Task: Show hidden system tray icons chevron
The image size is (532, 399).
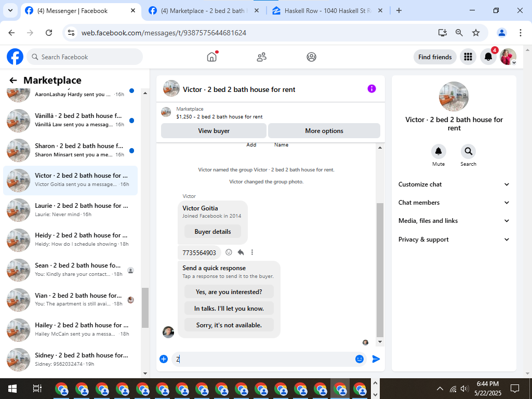Action: point(440,389)
